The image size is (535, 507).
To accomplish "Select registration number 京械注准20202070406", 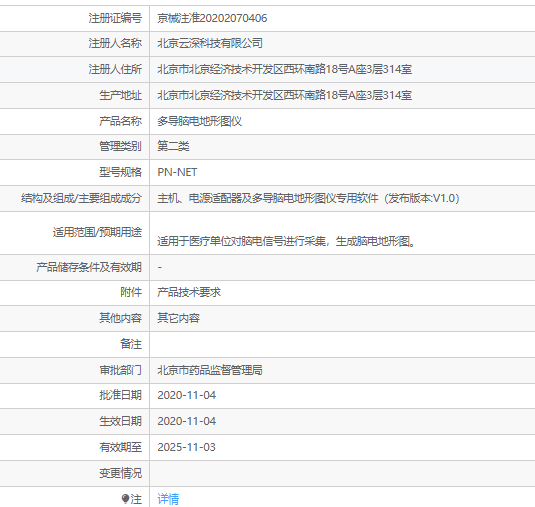I will coord(212,18).
